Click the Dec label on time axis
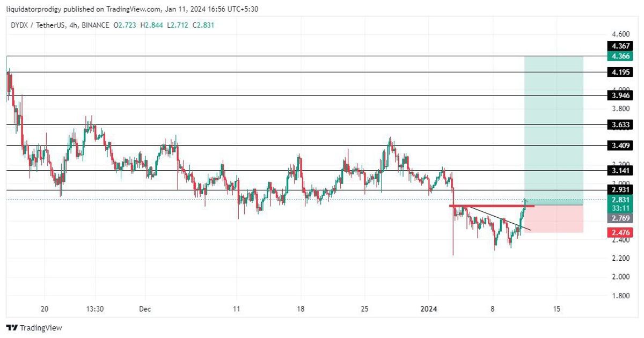 coord(145,309)
